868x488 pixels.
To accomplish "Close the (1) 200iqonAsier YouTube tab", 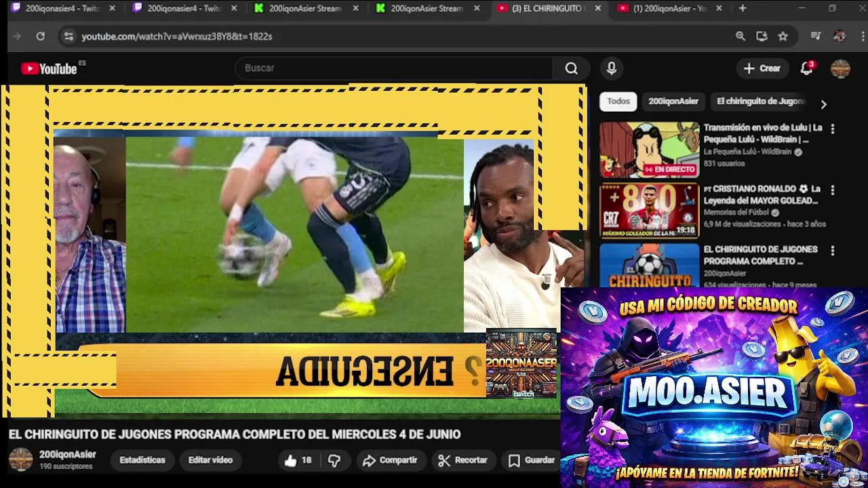I will 719,9.
